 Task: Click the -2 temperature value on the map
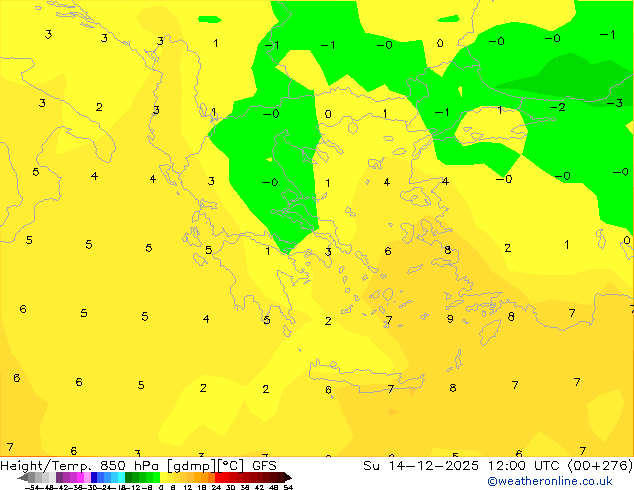pos(557,107)
